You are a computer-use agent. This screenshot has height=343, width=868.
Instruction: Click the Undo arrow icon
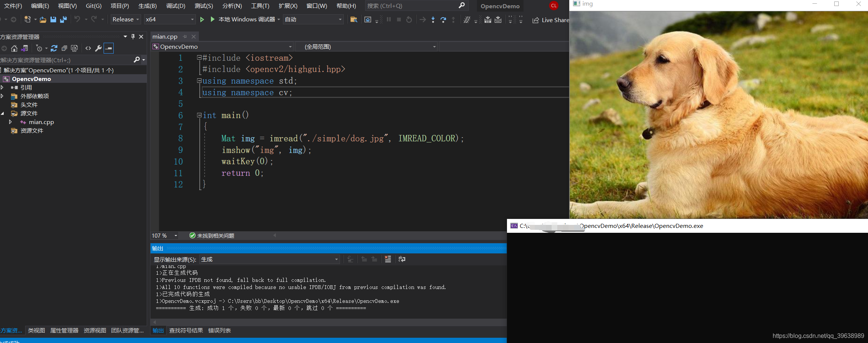[77, 19]
